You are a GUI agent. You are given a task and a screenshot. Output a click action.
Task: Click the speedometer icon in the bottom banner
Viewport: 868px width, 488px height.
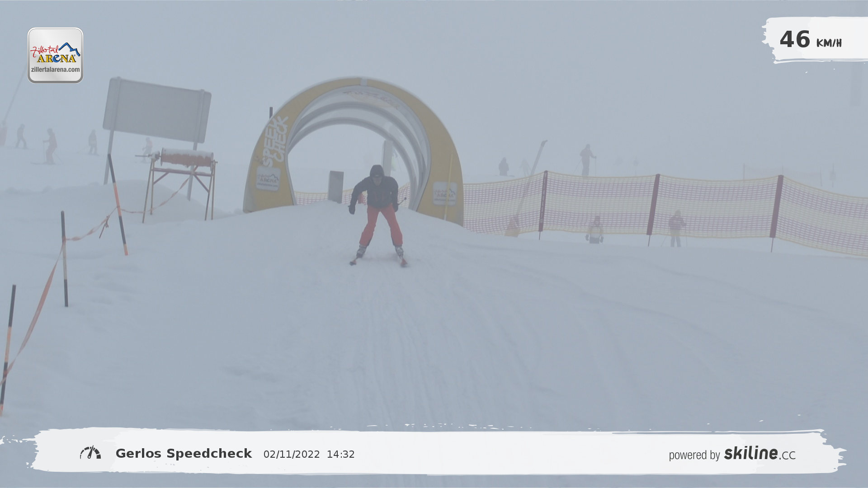tap(90, 453)
